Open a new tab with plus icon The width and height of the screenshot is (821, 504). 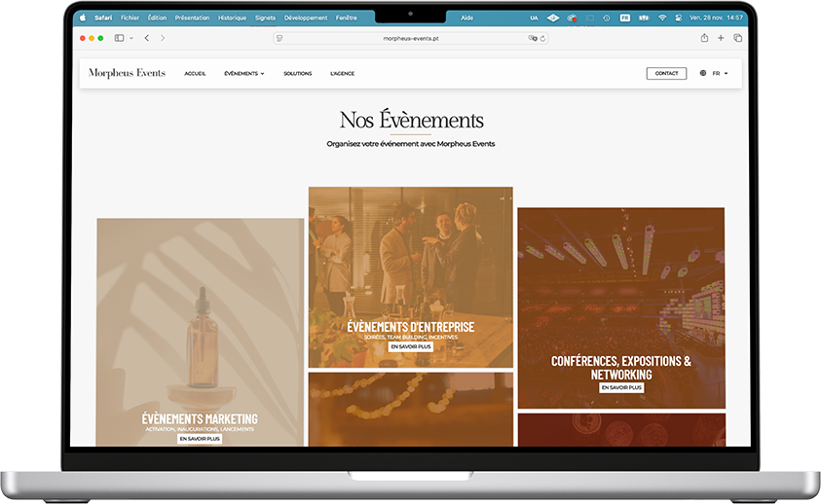point(721,38)
